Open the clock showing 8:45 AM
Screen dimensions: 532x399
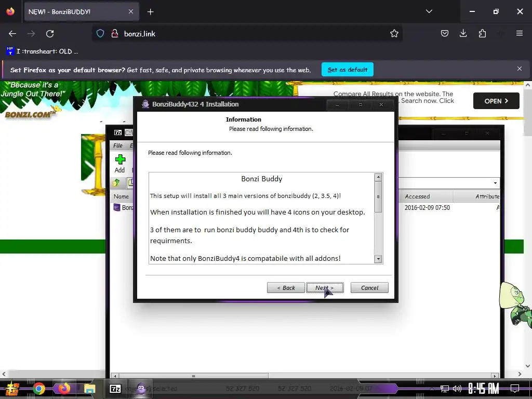[x=484, y=389]
